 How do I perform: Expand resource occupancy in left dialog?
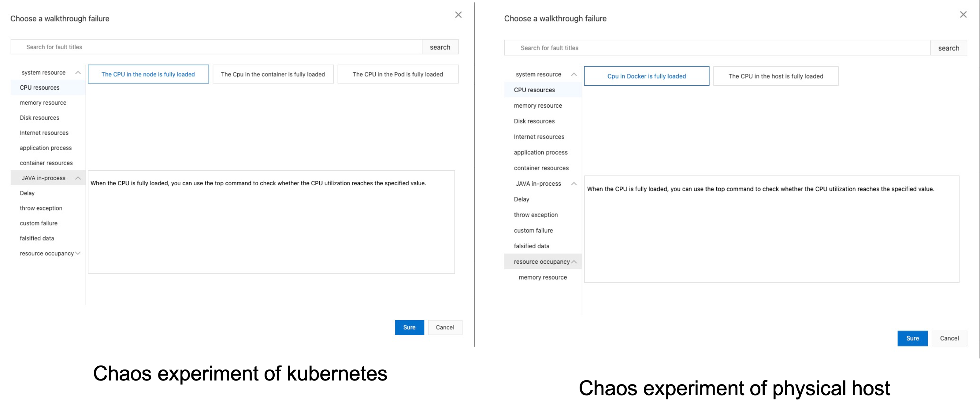(x=78, y=253)
